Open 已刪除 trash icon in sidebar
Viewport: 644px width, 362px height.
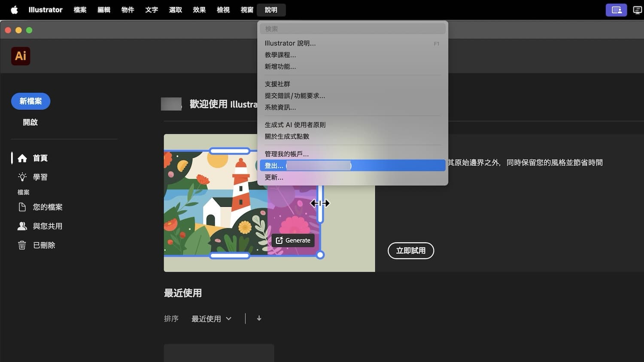point(22,245)
